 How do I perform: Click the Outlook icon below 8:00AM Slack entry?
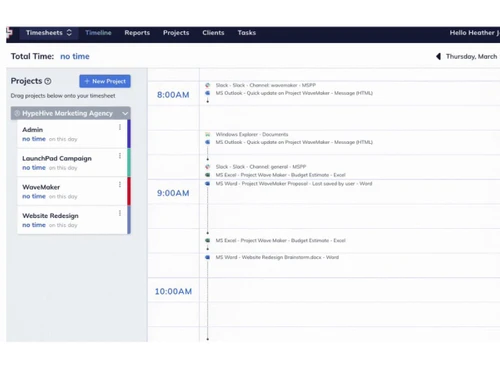pyautogui.click(x=208, y=93)
